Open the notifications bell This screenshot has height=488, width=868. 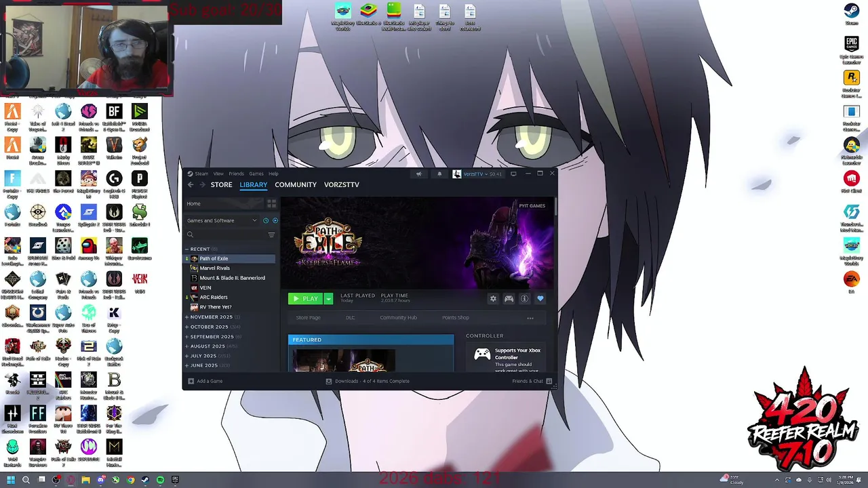[x=439, y=174]
